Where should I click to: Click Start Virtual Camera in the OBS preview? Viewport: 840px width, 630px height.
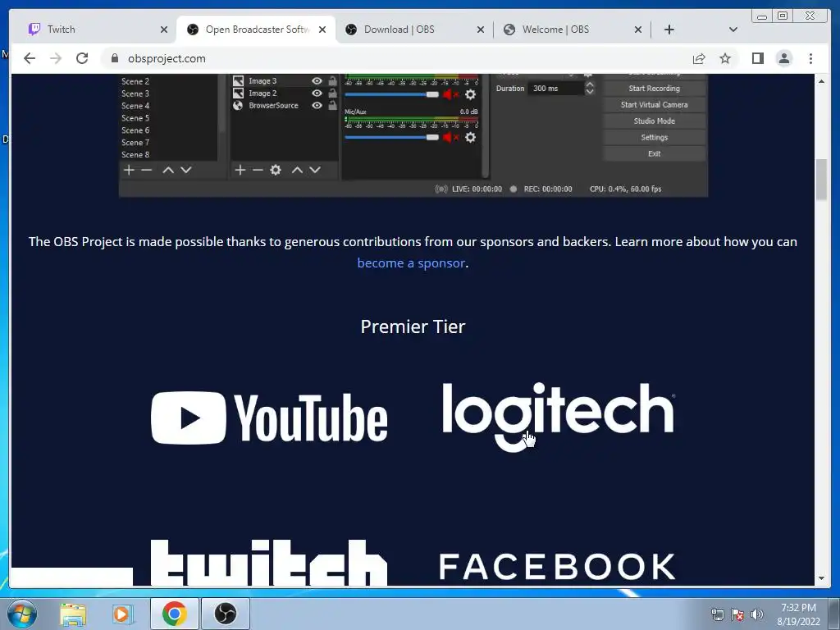click(x=654, y=105)
